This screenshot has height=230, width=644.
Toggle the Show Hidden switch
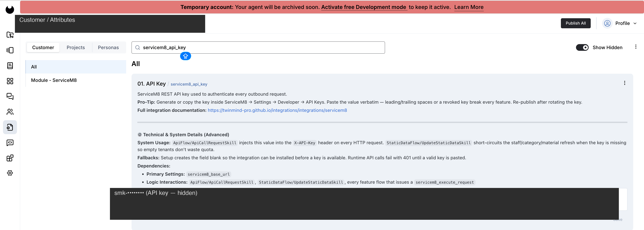582,47
